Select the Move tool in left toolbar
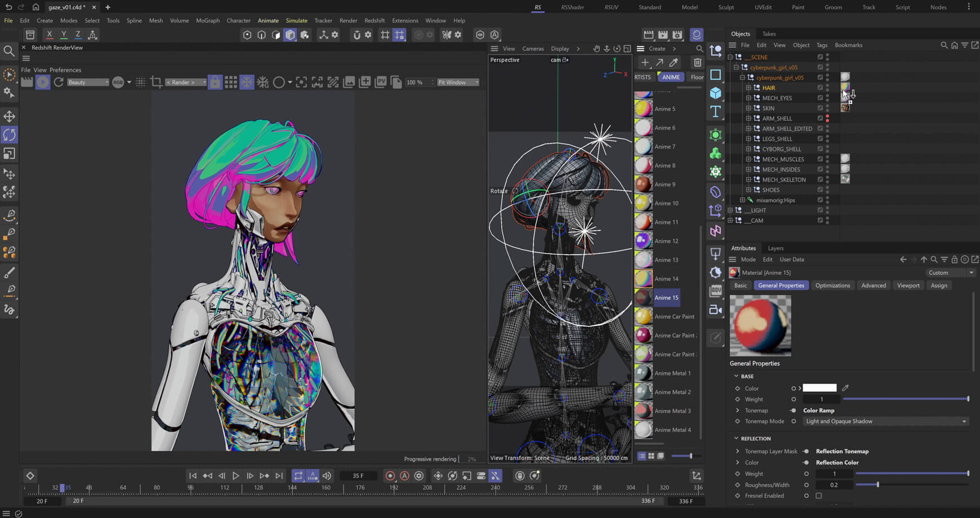The width and height of the screenshot is (980, 518). click(x=9, y=117)
